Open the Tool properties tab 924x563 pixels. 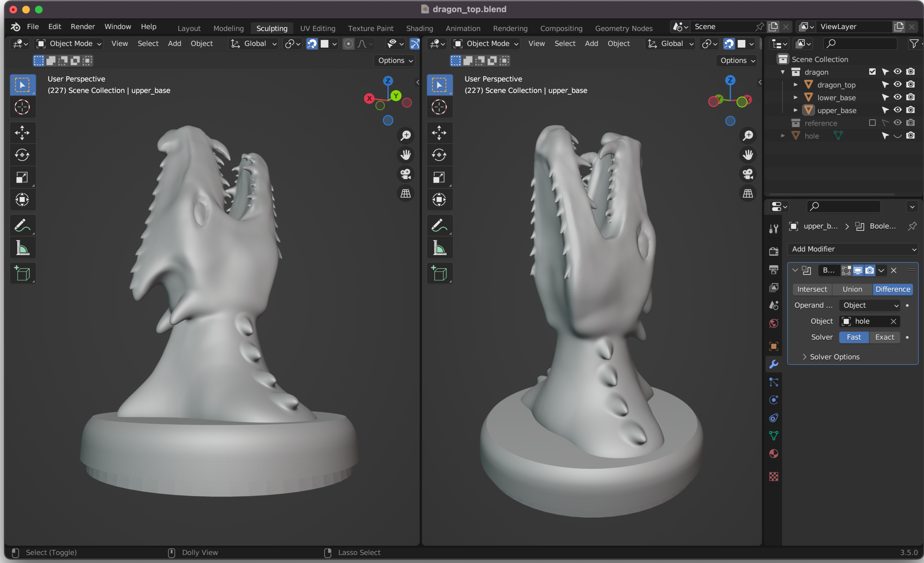pyautogui.click(x=774, y=229)
